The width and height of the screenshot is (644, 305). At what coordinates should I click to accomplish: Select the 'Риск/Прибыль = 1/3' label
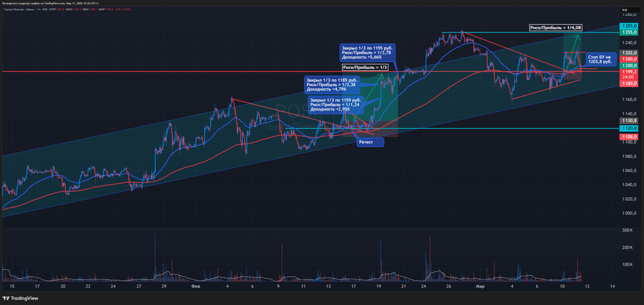[364, 67]
